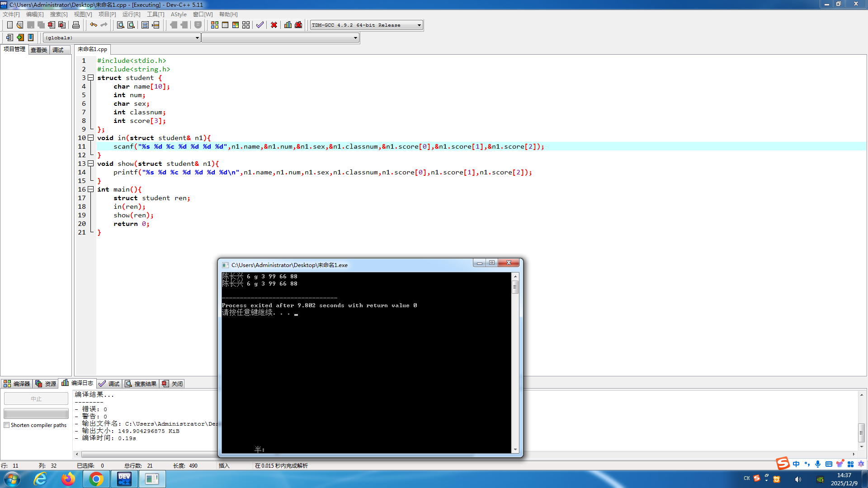Open the (globals) scope dropdown
The image size is (868, 488).
pyautogui.click(x=197, y=38)
